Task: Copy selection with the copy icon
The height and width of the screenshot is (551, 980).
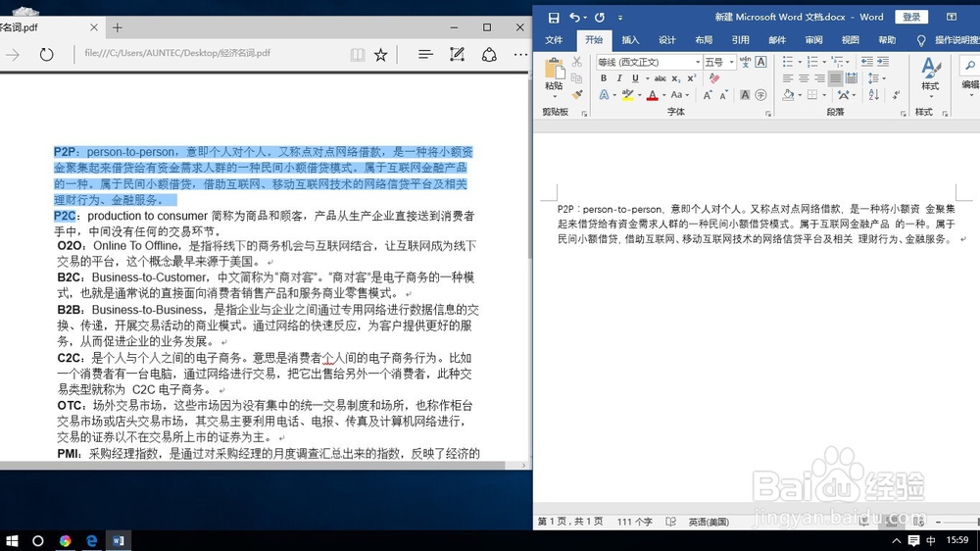Action: click(x=577, y=78)
